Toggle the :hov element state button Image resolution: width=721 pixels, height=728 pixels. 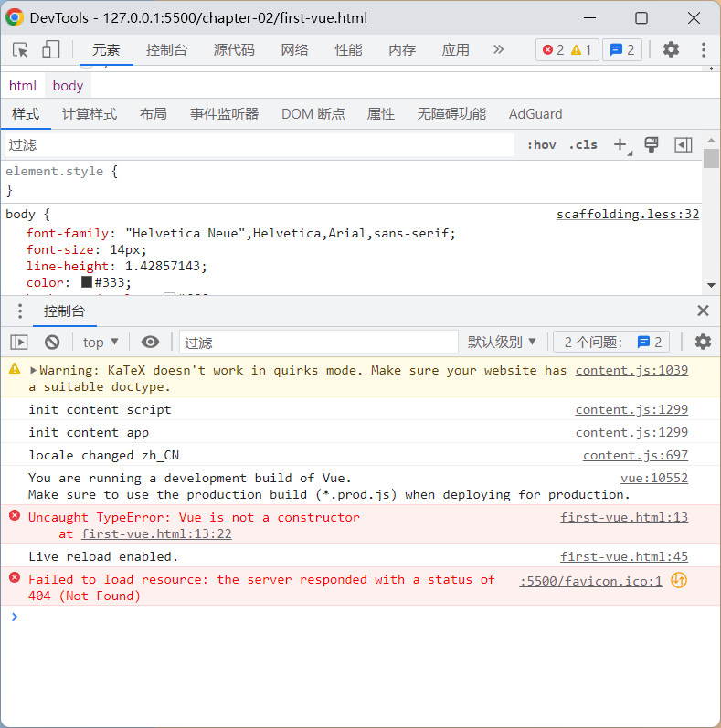(x=541, y=145)
